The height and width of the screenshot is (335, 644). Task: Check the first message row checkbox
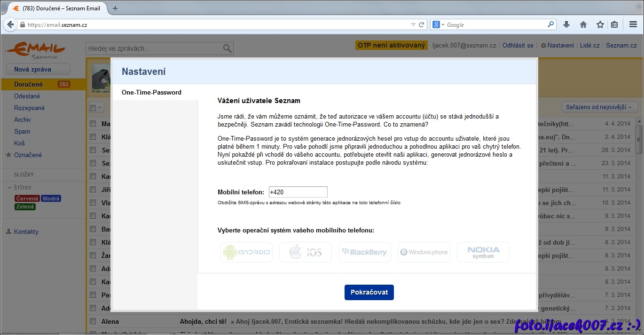93,124
